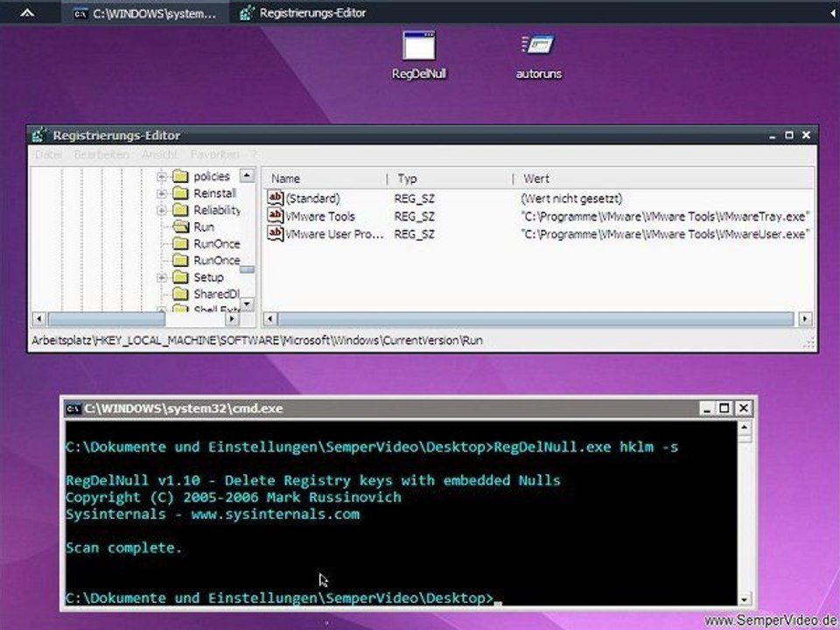840x630 pixels.
Task: Maximize the Registrierungs-Editor window
Action: (x=788, y=136)
